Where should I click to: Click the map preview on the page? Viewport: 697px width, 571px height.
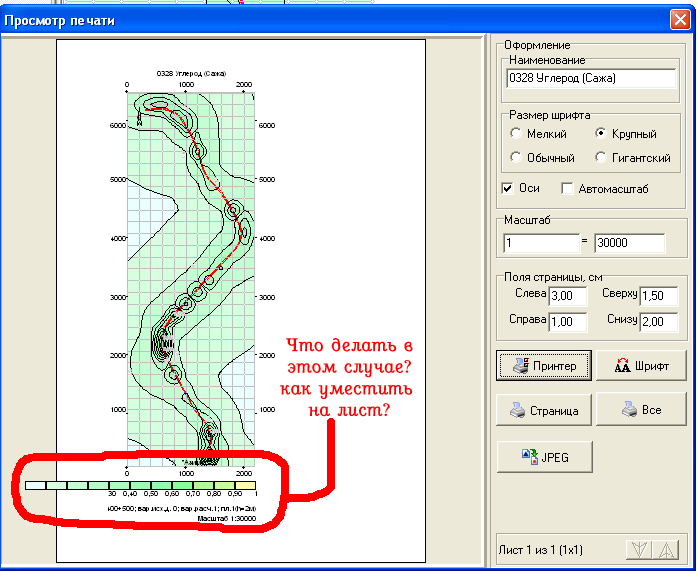190,270
